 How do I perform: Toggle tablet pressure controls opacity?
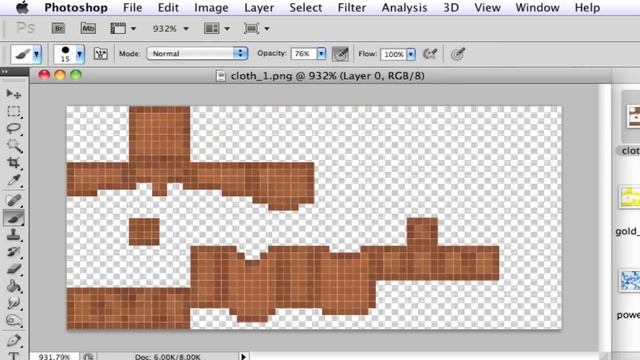coord(340,54)
